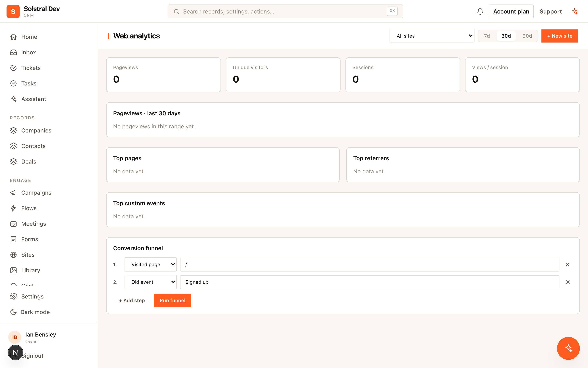Open Campaigns under Engage

point(49,193)
